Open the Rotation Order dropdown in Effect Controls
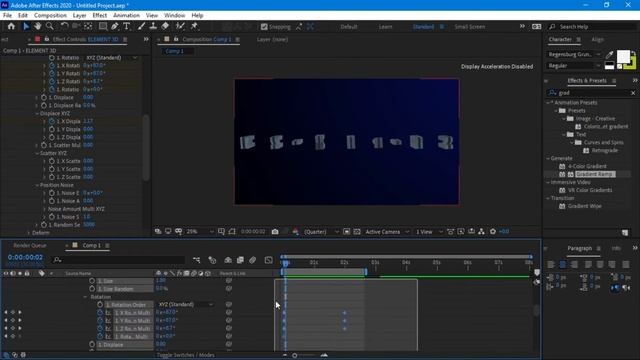Viewport: 640px width, 360px height. 111,58
